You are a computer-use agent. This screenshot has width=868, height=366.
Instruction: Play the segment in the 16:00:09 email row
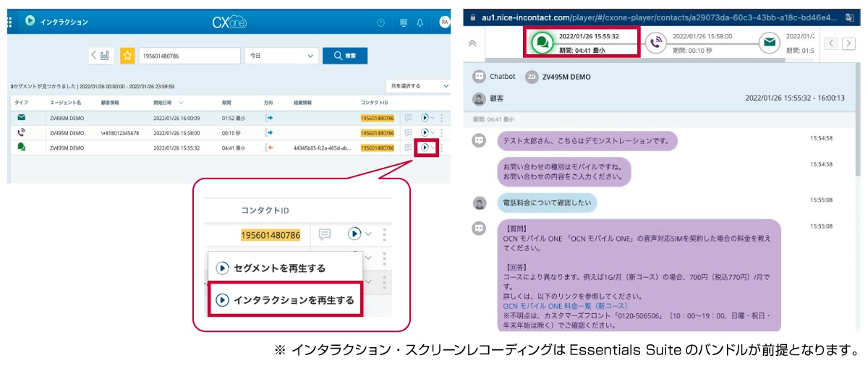[x=424, y=117]
